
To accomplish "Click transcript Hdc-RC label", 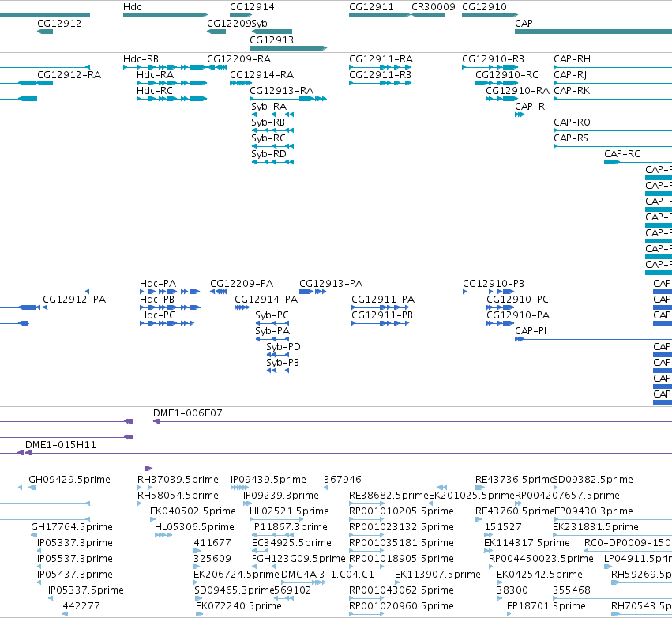I will coord(155,91).
